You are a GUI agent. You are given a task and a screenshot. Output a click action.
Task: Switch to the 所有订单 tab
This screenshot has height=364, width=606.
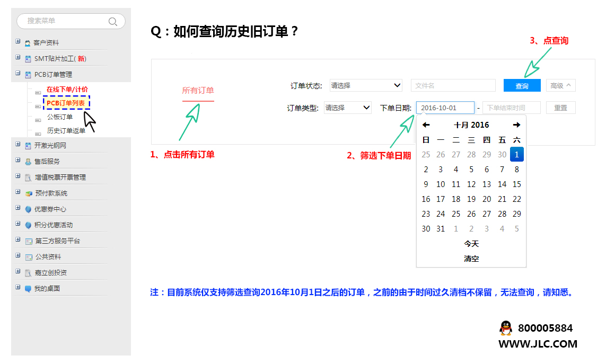point(198,90)
